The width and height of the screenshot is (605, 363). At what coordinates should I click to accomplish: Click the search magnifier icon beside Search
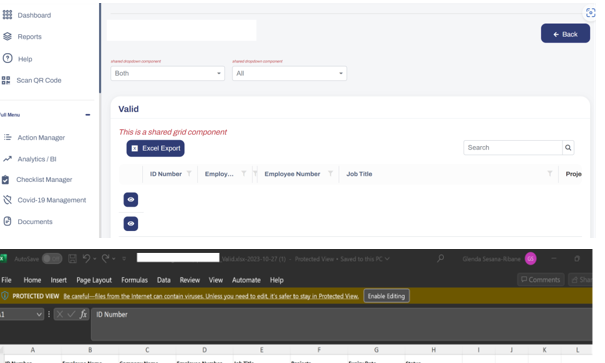coord(568,147)
